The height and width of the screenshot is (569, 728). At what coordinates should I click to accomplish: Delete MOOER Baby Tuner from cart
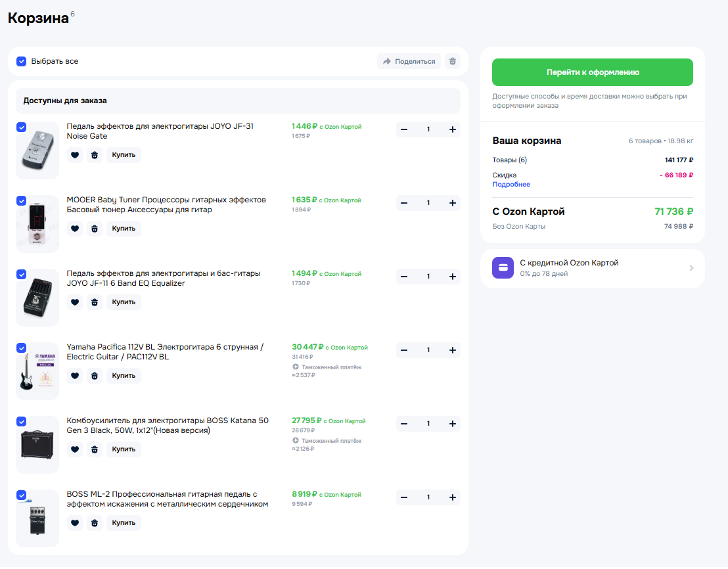coord(95,229)
